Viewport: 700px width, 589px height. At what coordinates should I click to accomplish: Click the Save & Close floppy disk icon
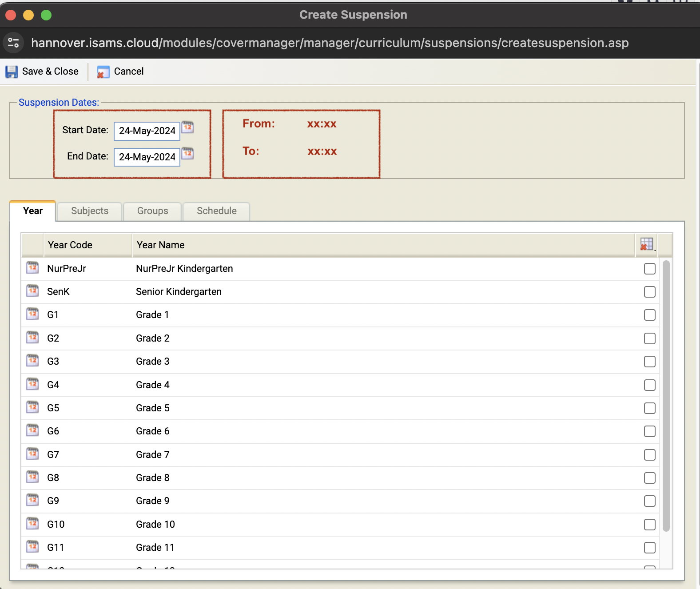[12, 72]
